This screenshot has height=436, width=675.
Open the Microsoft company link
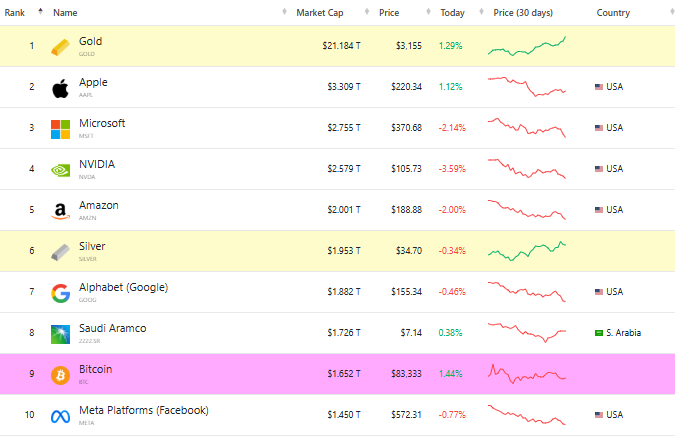pos(102,123)
